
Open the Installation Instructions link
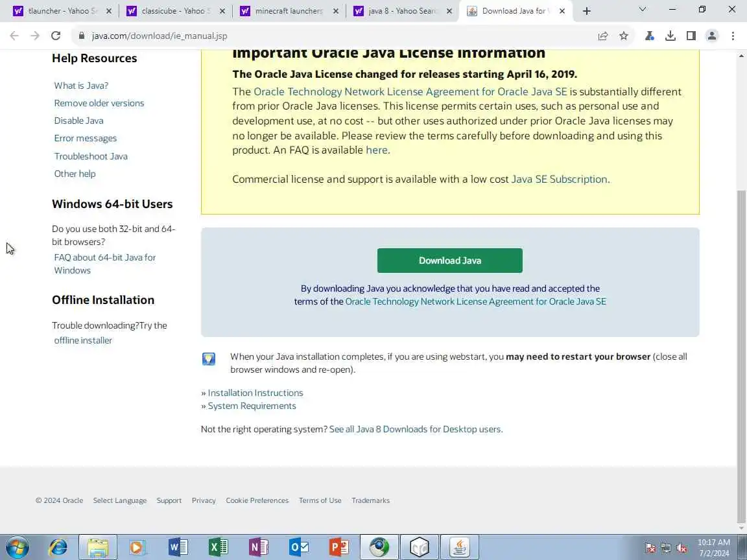coord(255,393)
